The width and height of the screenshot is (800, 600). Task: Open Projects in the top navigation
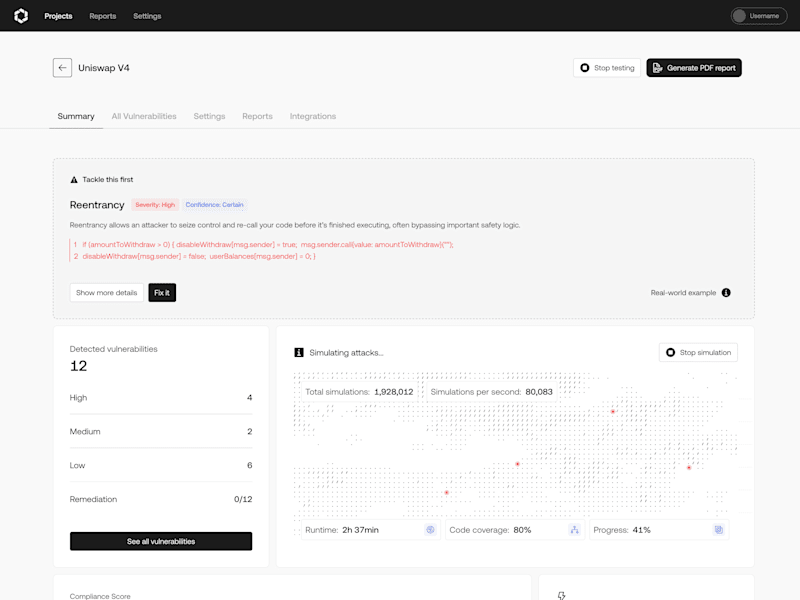[58, 16]
